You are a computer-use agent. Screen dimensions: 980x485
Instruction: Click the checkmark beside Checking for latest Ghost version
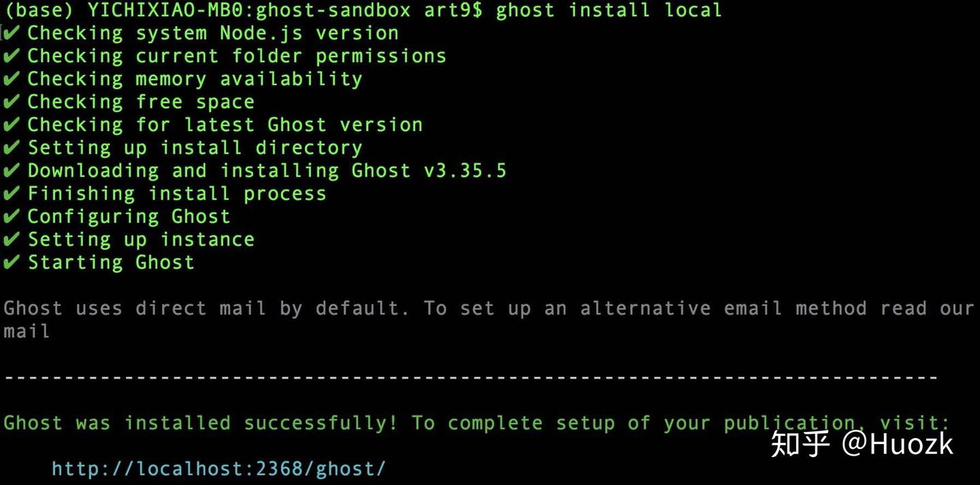tap(12, 125)
